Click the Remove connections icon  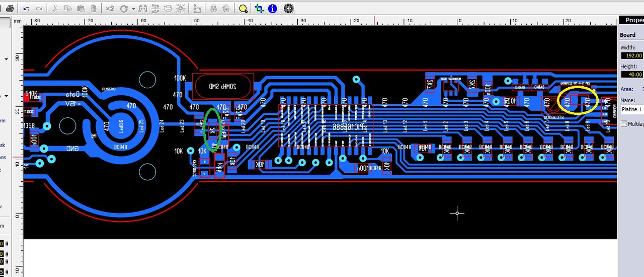[x=197, y=9]
